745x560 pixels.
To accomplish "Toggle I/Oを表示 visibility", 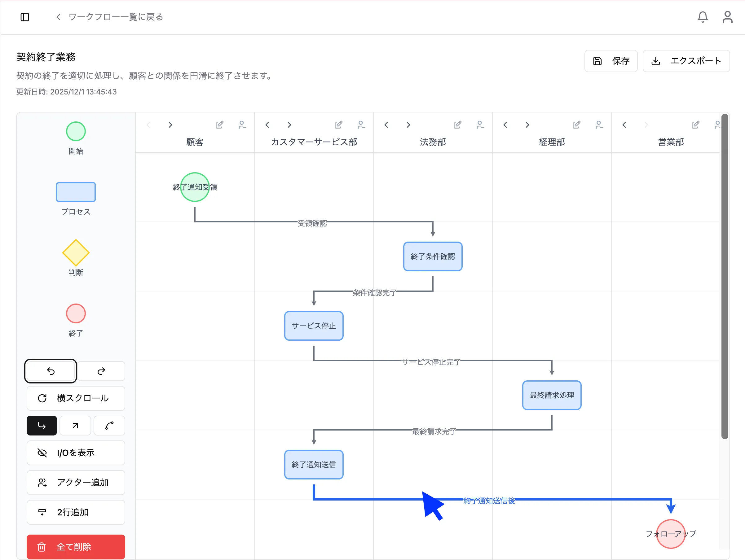I will click(x=76, y=453).
